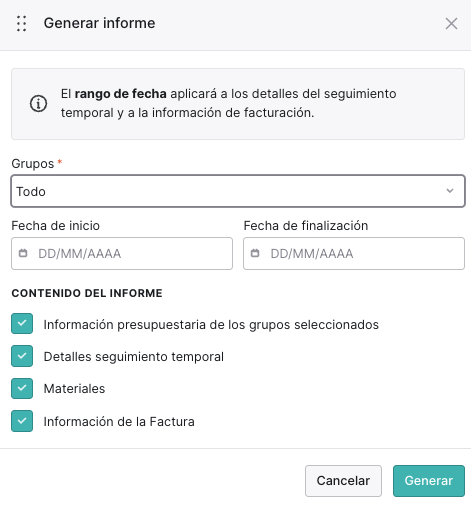Screen dimensions: 471x505
Task: Uncheck Información presupuestaria de los grupos
Action: coord(22,323)
